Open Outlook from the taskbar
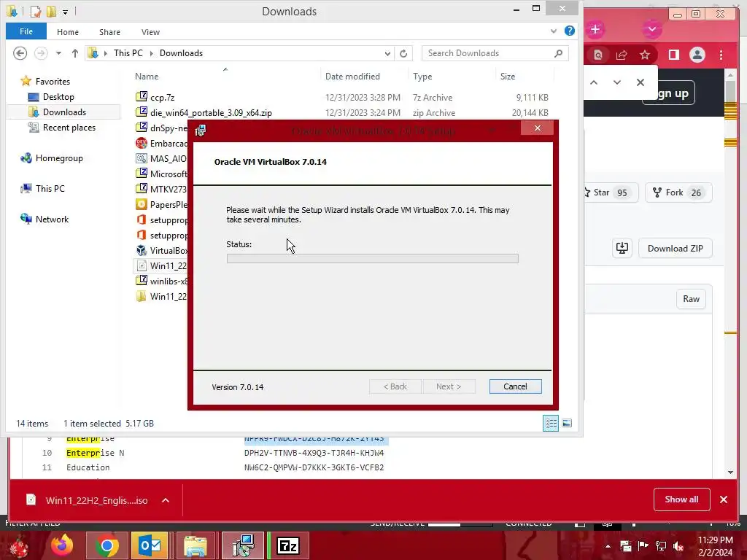This screenshot has height=560, width=747. [x=150, y=545]
